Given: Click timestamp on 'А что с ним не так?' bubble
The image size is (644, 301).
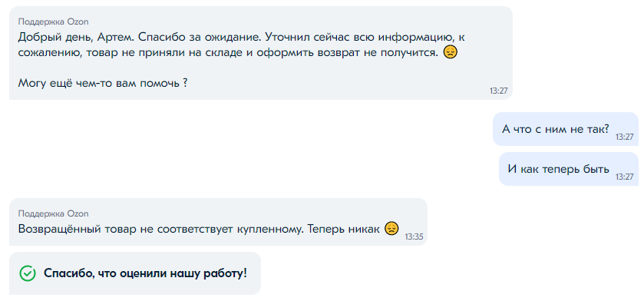Looking at the screenshot, I should [x=624, y=137].
